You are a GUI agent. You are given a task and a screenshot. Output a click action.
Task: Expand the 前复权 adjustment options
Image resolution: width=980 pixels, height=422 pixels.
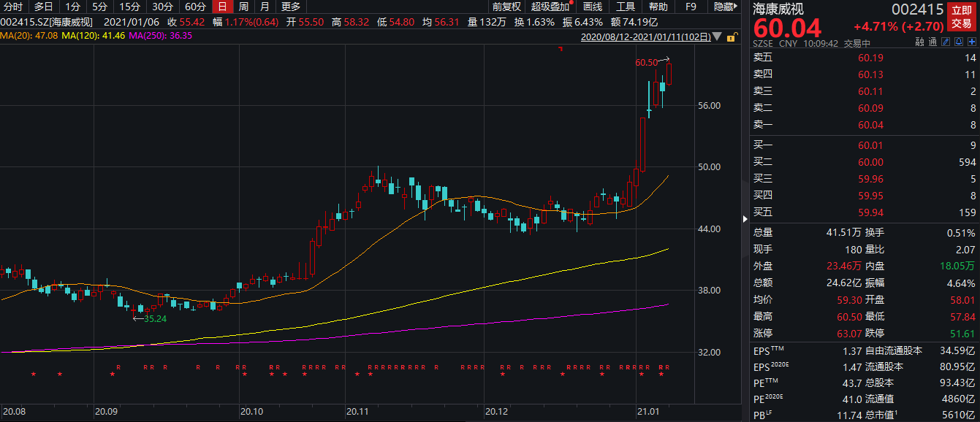click(x=506, y=7)
